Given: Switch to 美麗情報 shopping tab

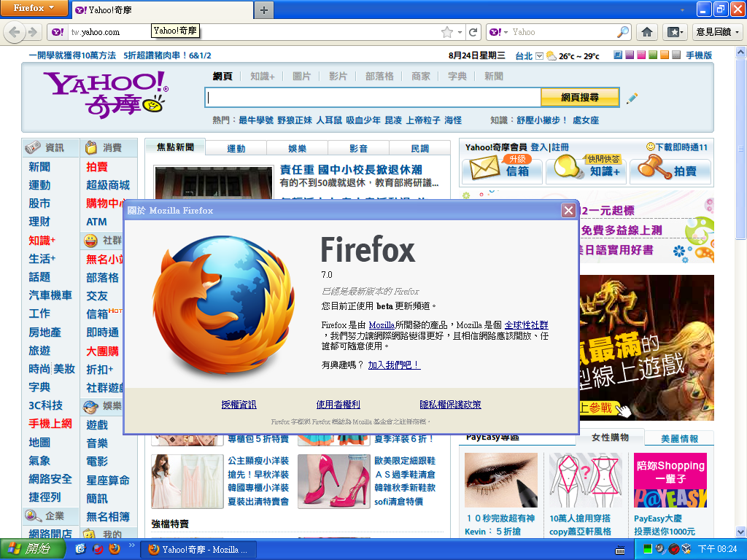Looking at the screenshot, I should (679, 438).
